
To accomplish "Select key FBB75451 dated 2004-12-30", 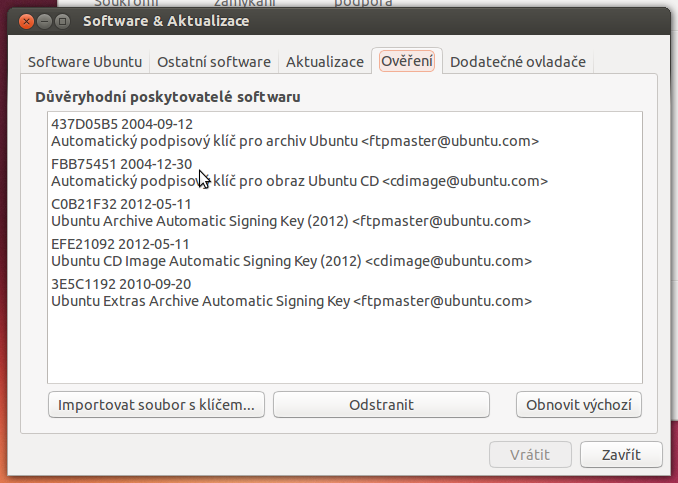I will (345, 172).
